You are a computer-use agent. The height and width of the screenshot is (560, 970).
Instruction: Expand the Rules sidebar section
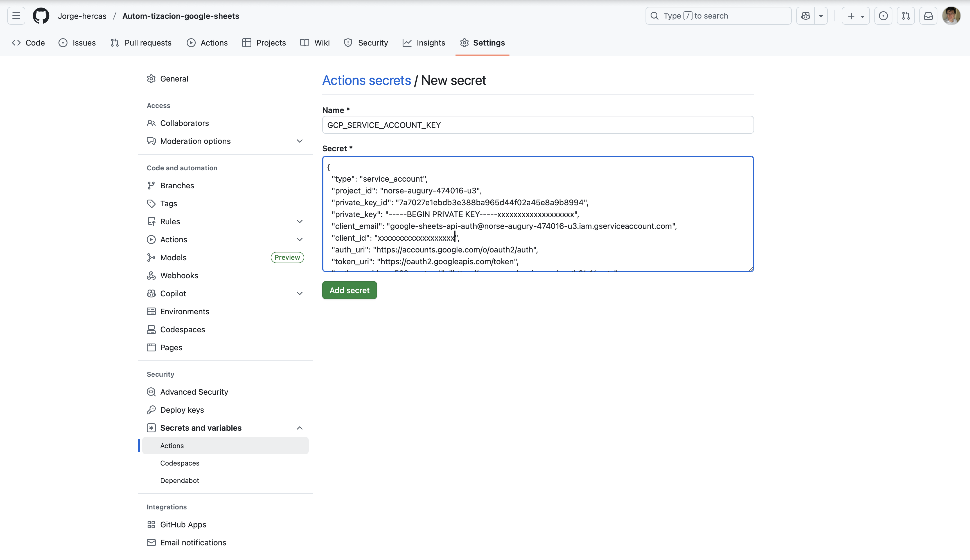pos(300,222)
